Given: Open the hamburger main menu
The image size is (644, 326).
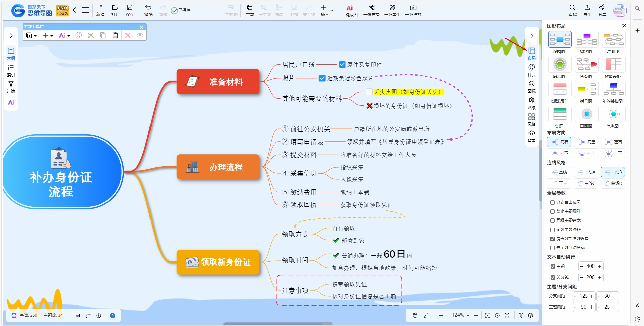Looking at the screenshot, I should 85,10.
